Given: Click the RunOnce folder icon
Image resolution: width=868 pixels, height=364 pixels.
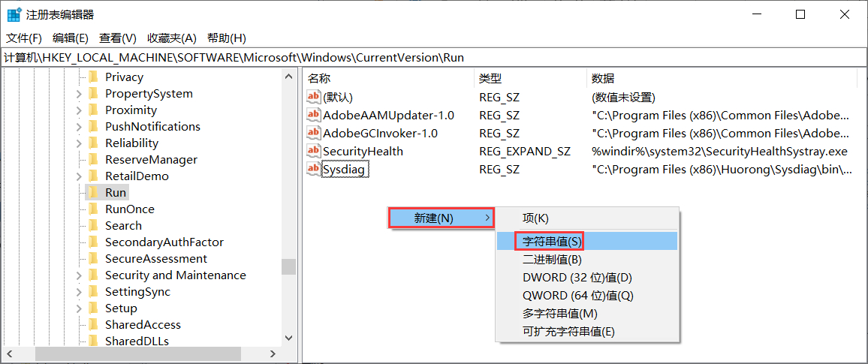Looking at the screenshot, I should [x=94, y=209].
